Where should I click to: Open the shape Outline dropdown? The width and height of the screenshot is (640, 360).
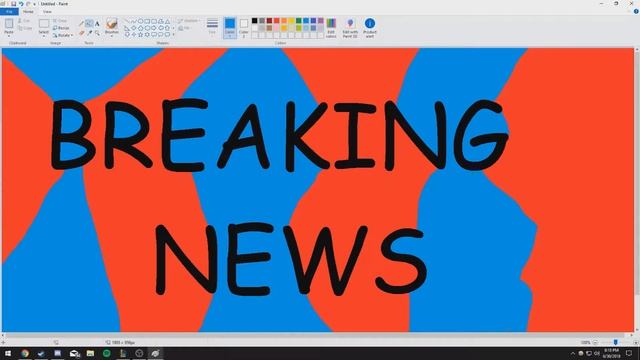point(189,21)
